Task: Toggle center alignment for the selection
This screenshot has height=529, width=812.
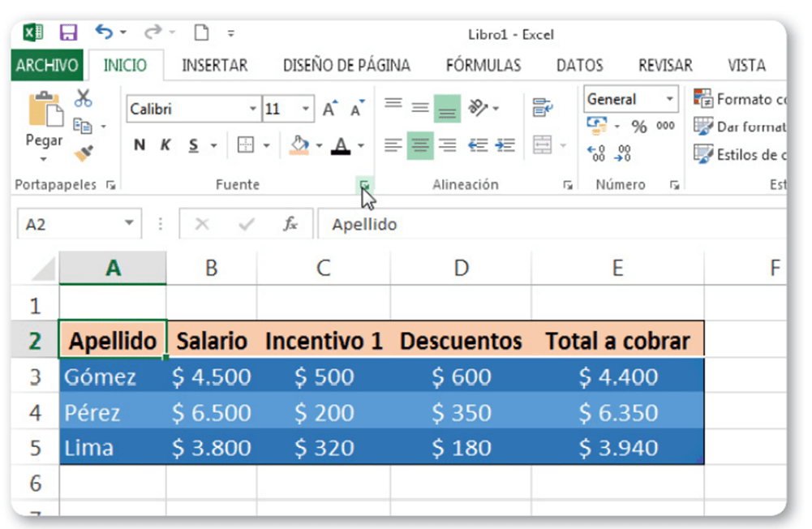Action: (x=420, y=144)
